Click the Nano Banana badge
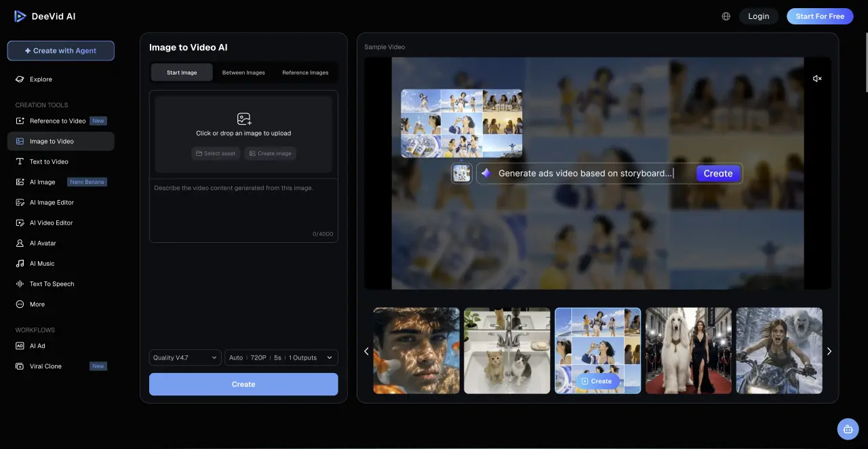 tap(87, 182)
